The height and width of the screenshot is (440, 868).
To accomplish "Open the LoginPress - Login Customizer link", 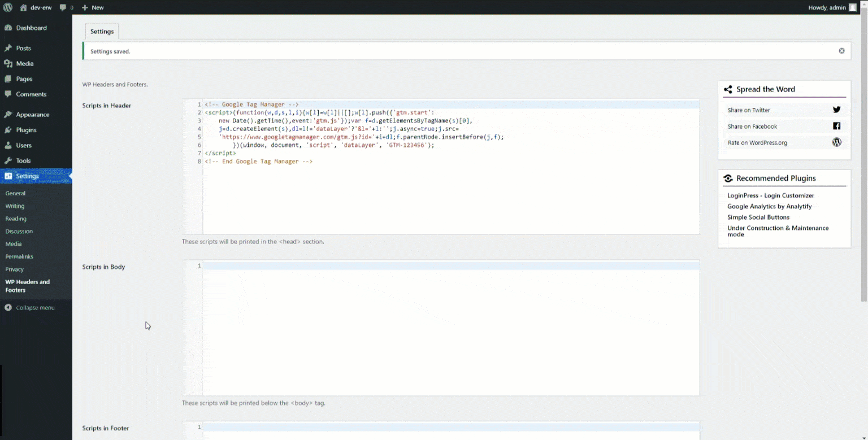I will pyautogui.click(x=771, y=195).
